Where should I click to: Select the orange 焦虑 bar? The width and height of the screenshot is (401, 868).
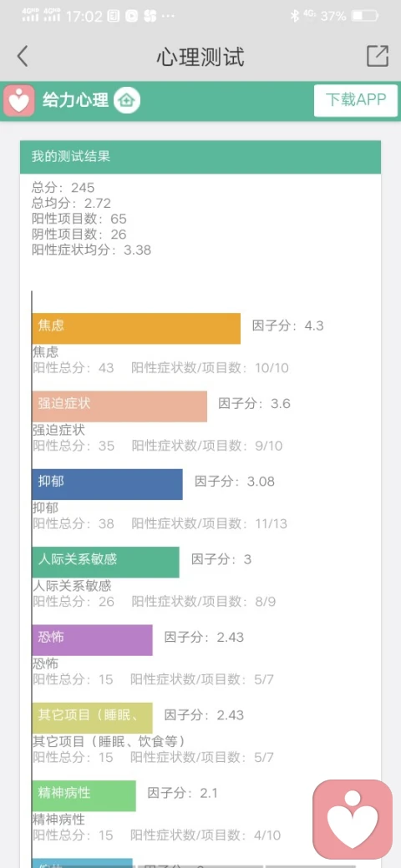tap(136, 328)
